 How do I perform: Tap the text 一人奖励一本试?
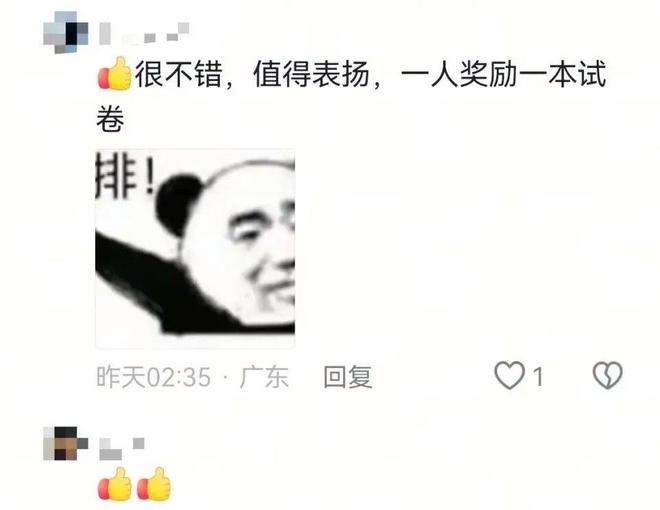[x=503, y=74]
